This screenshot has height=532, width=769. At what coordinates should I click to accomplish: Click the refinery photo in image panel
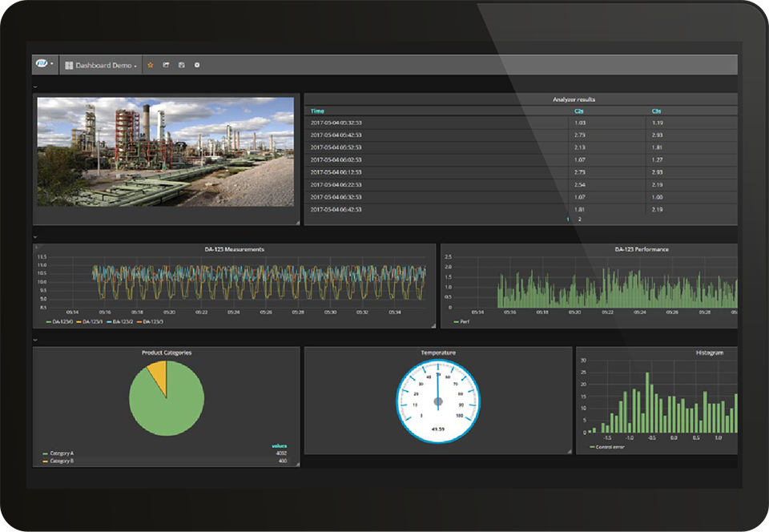(166, 151)
